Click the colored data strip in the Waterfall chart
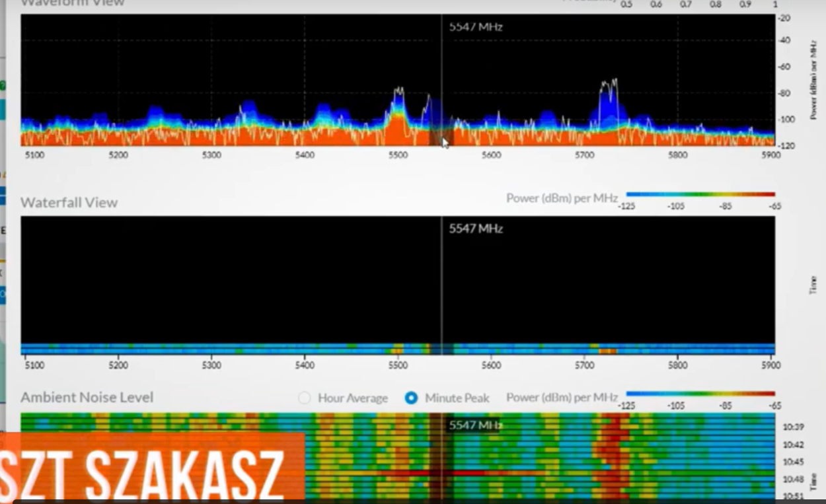The height and width of the screenshot is (504, 826). (398, 349)
